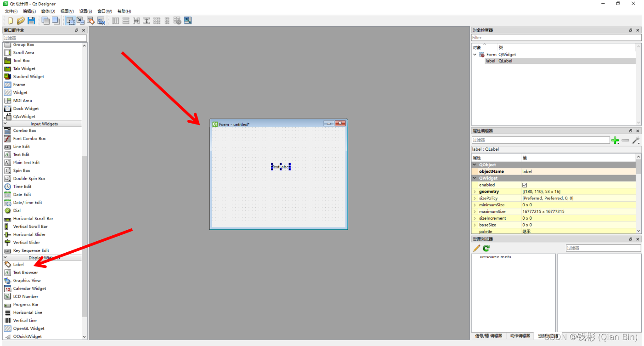Click Lay Out Horizontally in Splitter icon
The image size is (644, 346).
(136, 21)
